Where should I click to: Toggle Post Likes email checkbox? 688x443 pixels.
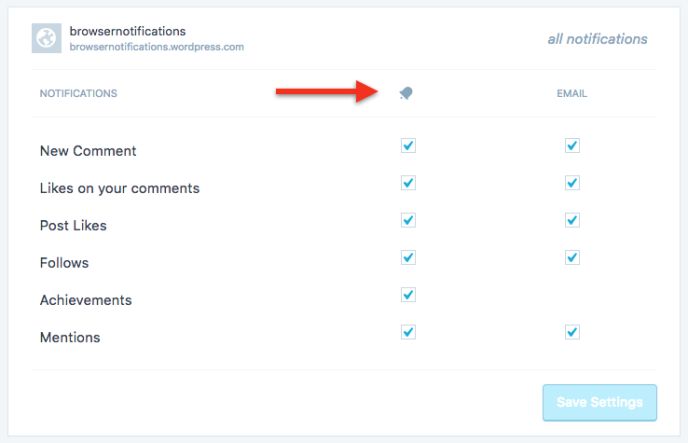[572, 220]
